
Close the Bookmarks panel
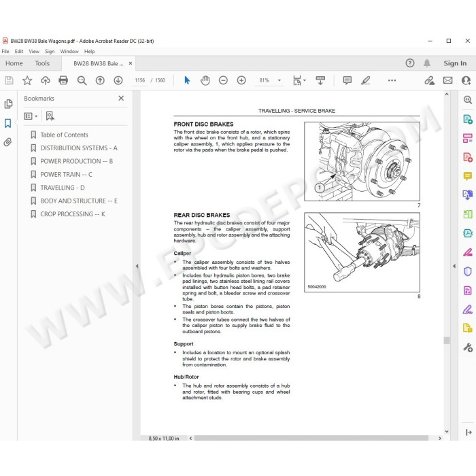(121, 98)
